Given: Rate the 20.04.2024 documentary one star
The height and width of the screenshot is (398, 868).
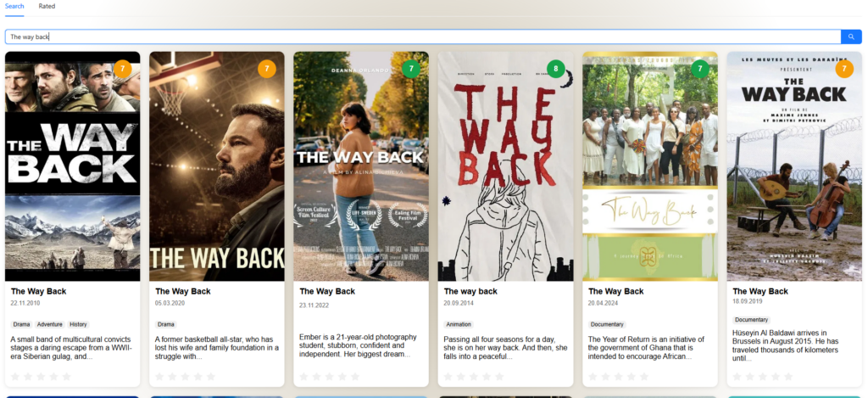Looking at the screenshot, I should [x=593, y=377].
